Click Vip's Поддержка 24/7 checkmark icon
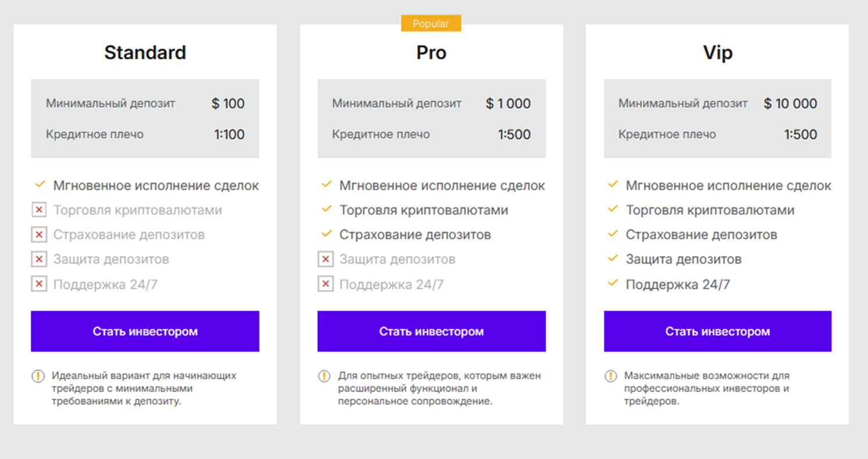The height and width of the screenshot is (459, 868). pos(612,283)
